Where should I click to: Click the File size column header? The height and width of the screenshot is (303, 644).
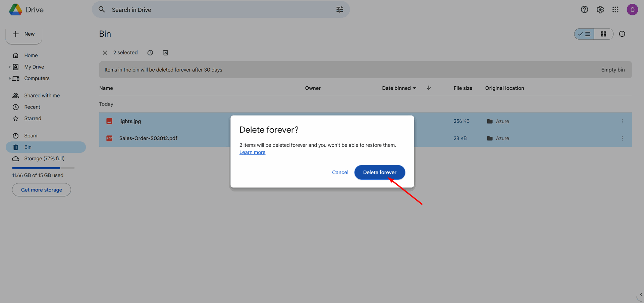click(463, 88)
